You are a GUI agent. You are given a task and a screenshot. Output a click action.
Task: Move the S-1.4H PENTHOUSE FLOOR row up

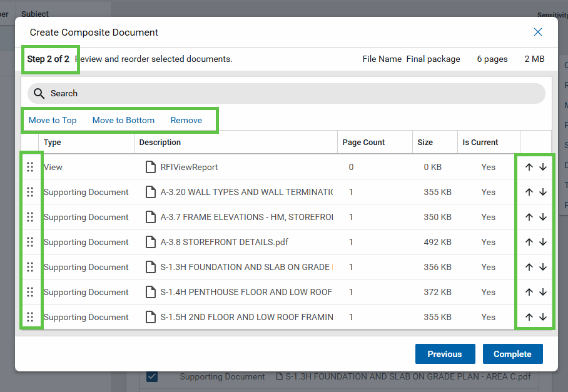529,292
